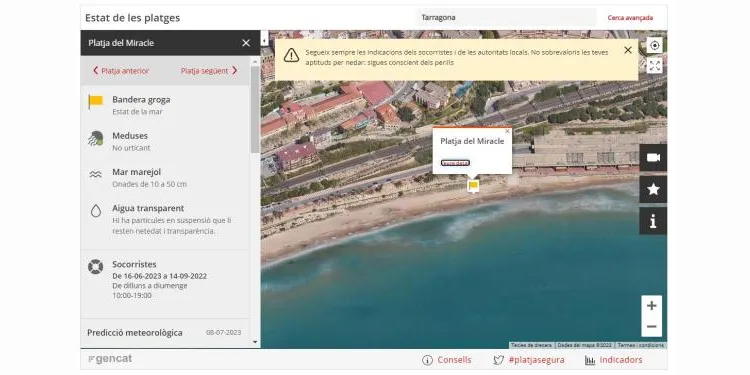750x375 pixels.
Task: Go to Platja següent
Action: 209,71
